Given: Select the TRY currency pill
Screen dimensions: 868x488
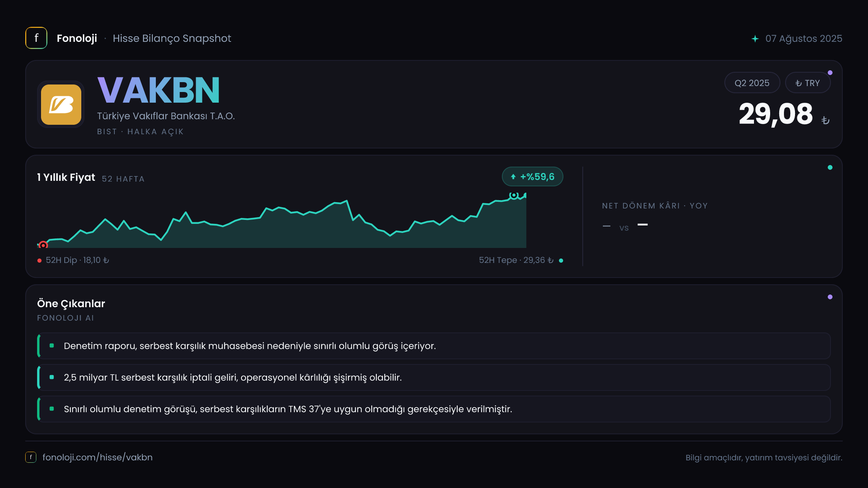Looking at the screenshot, I should pyautogui.click(x=808, y=83).
